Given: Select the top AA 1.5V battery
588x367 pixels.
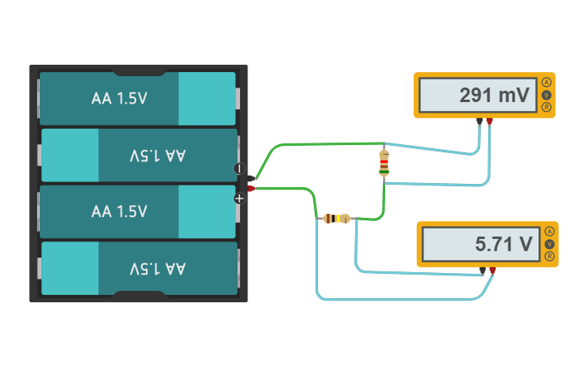Looking at the screenshot, I should [x=138, y=99].
